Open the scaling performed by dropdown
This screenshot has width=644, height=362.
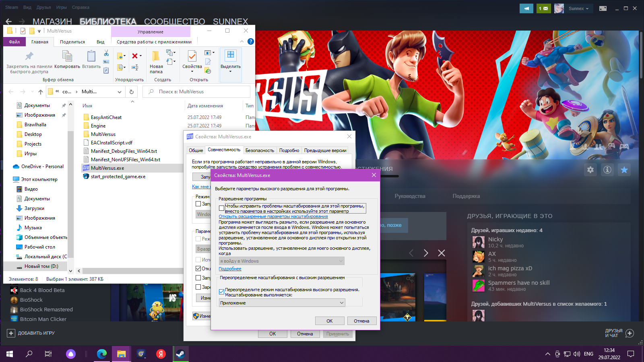click(282, 303)
